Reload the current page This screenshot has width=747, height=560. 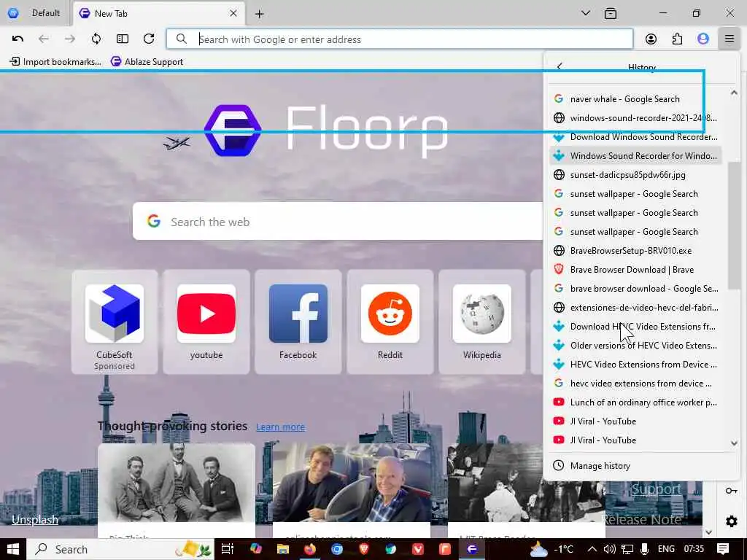(x=149, y=39)
